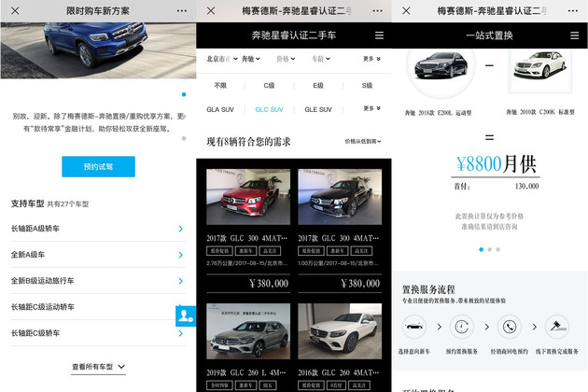Click 现有8辆符合您的需求 result heading
588x392 pixels.
248,142
